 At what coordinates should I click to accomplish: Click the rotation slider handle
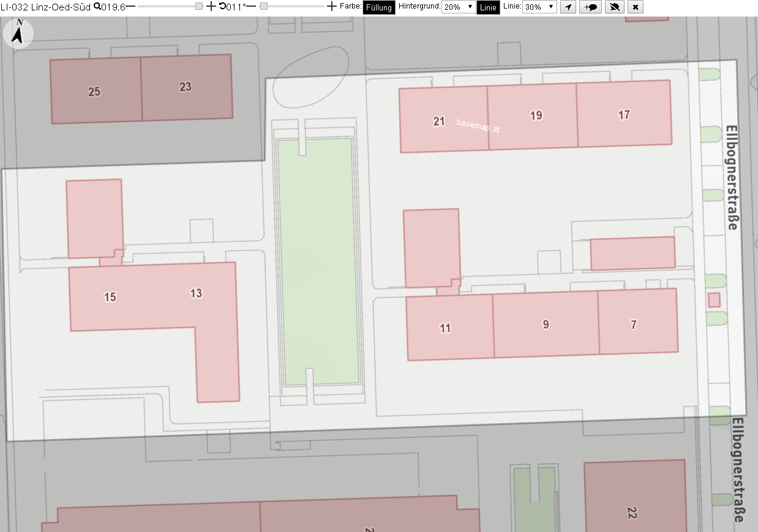(264, 6)
